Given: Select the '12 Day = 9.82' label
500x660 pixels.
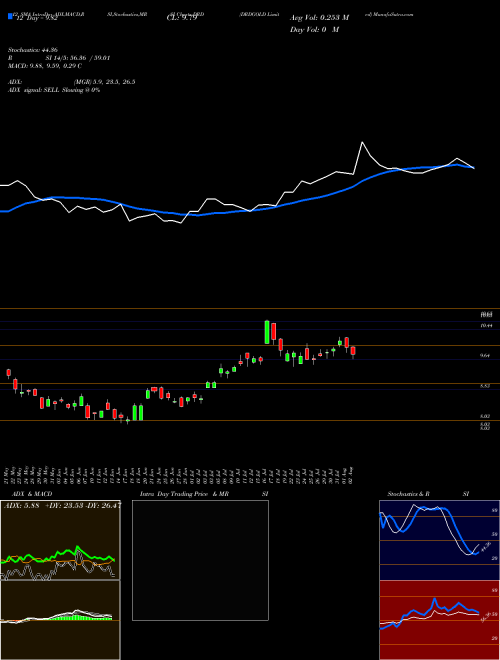Looking at the screenshot, I should pos(36,18).
